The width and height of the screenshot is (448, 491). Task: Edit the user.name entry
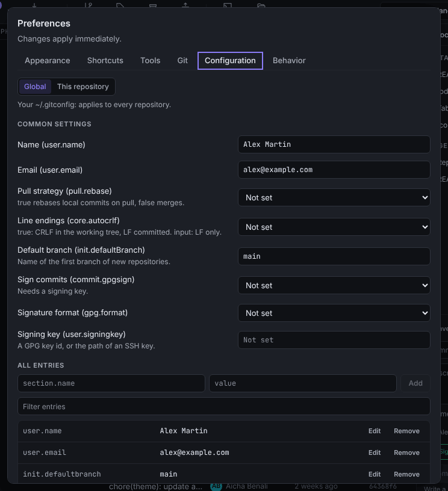[375, 431]
